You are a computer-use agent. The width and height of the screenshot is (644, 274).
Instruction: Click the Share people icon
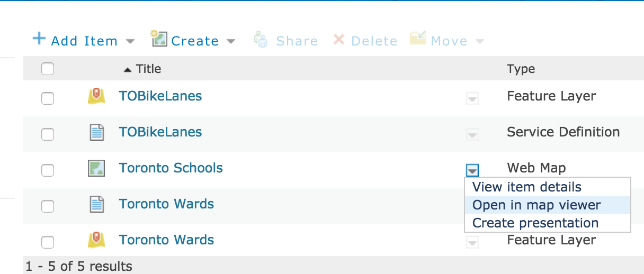tap(261, 40)
